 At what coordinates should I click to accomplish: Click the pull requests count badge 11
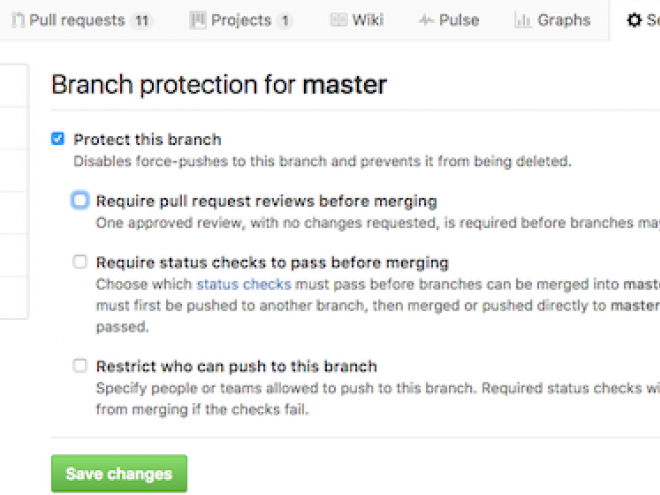click(x=142, y=21)
